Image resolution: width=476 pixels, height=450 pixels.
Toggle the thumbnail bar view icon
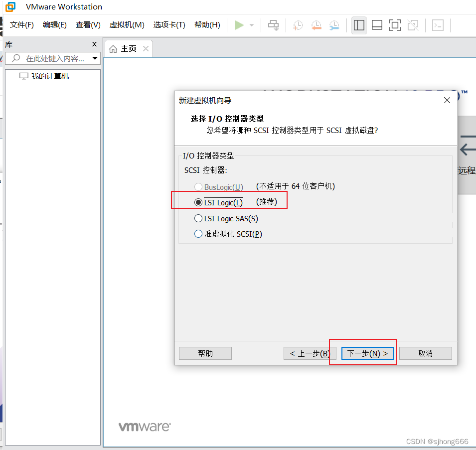click(x=377, y=25)
